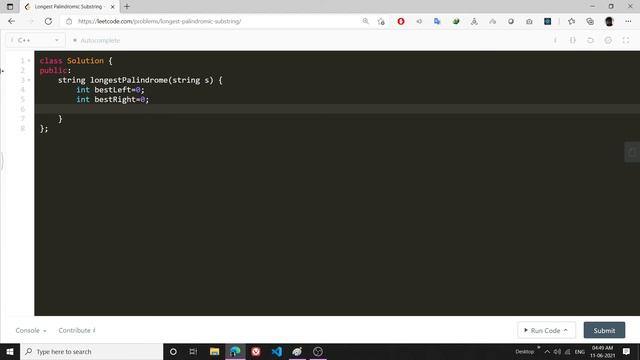
Task: Open the camera screenshot extension
Action: tap(529, 21)
